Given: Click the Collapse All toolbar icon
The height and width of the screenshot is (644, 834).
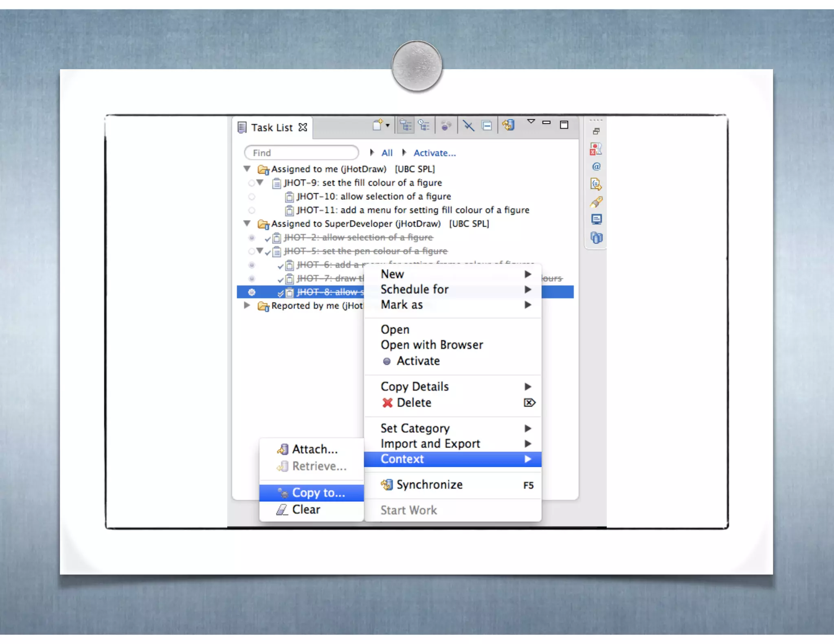Looking at the screenshot, I should (x=487, y=125).
